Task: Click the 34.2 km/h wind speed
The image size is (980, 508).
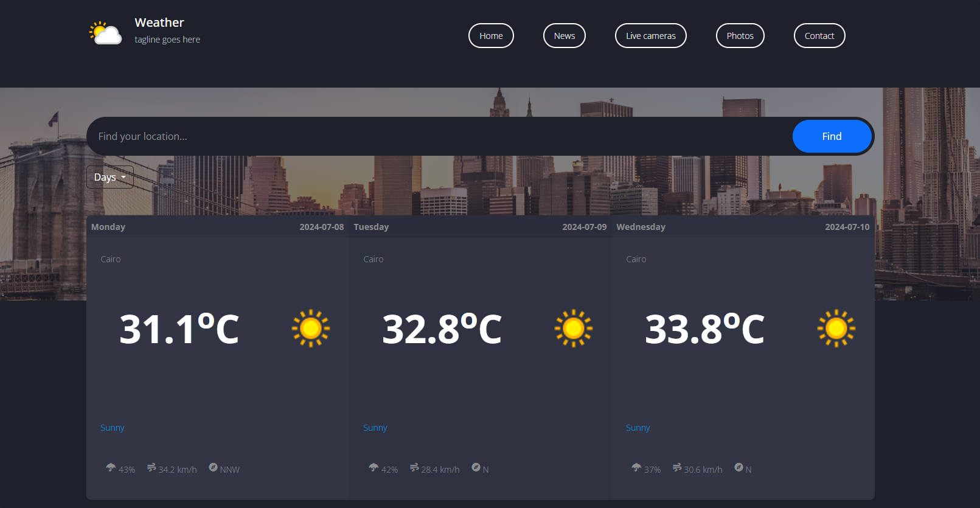Action: point(178,470)
